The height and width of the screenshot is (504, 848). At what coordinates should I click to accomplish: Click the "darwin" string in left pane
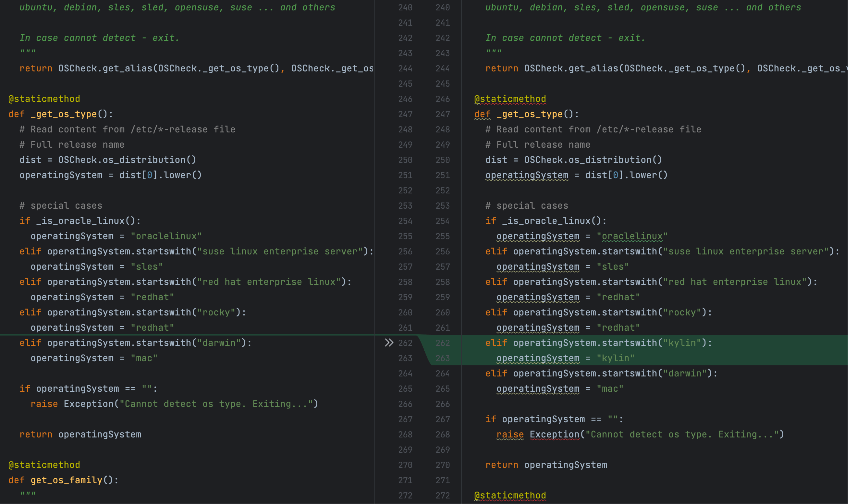[219, 343]
